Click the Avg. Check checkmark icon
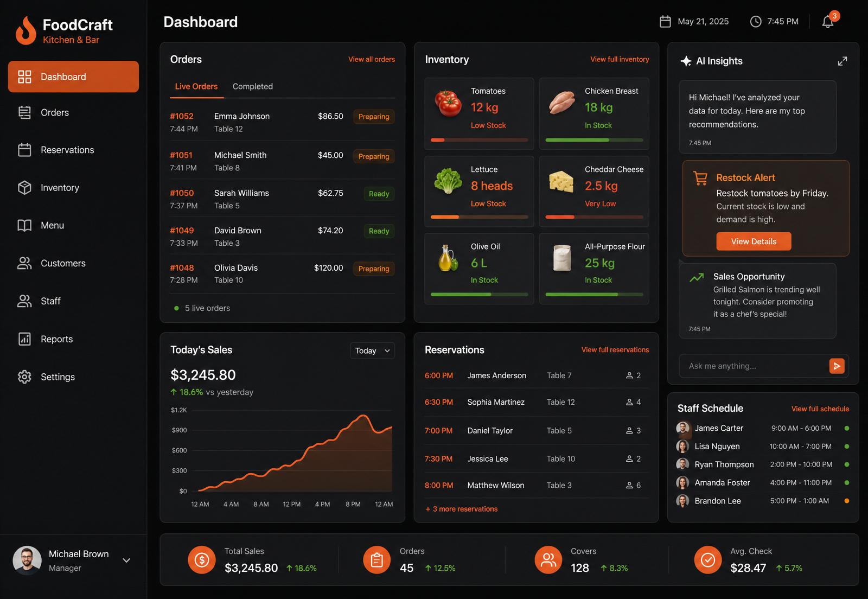This screenshot has height=599, width=868. (x=708, y=560)
